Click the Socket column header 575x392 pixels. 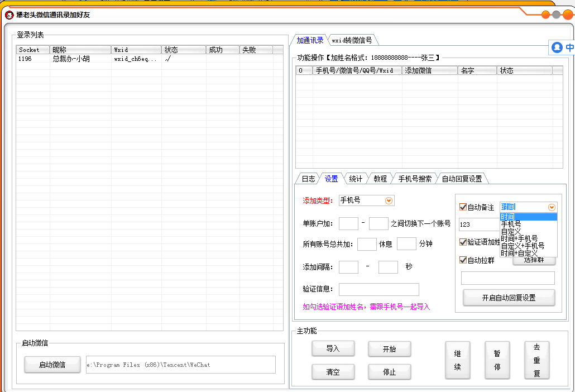pyautogui.click(x=33, y=50)
